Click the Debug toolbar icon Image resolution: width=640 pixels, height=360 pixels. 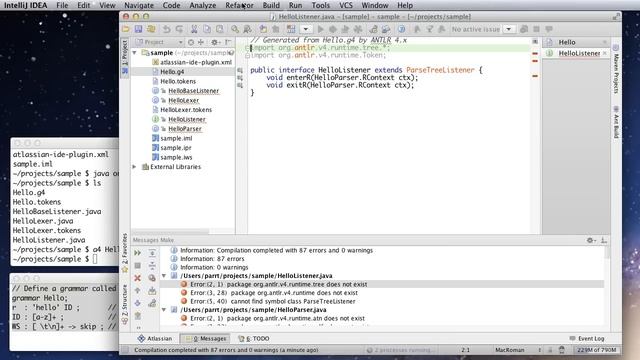[333, 29]
